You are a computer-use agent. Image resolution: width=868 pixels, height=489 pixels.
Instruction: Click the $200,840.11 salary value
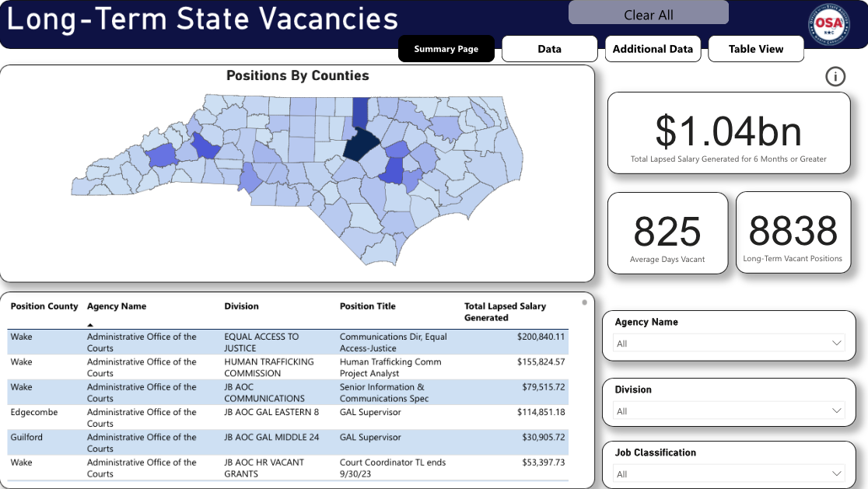pos(541,337)
